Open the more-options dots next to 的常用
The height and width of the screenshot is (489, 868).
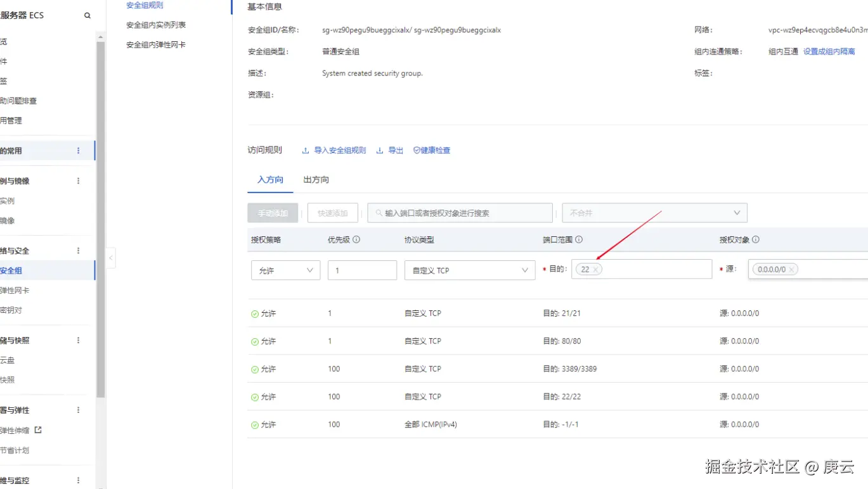pyautogui.click(x=79, y=151)
